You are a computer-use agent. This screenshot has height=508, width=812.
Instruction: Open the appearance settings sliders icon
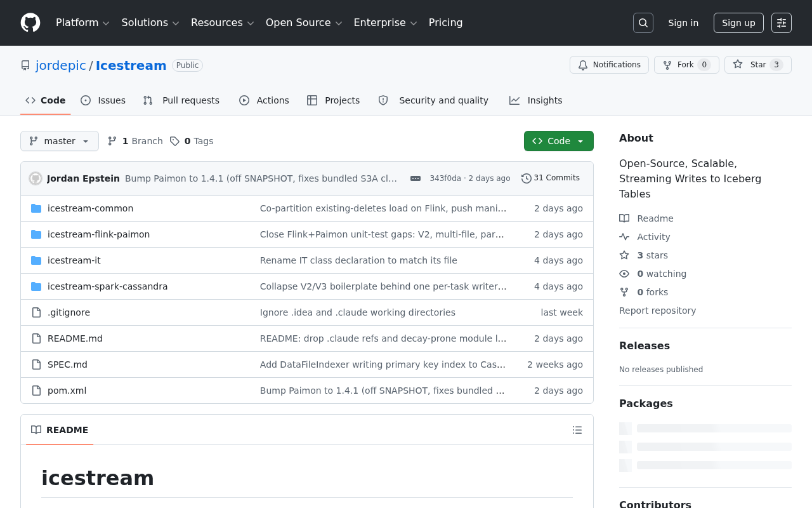pyautogui.click(x=782, y=23)
